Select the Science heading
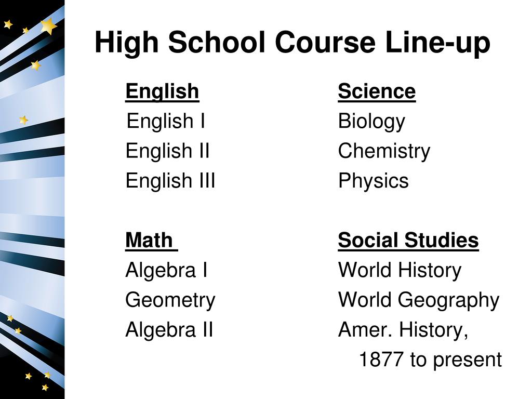This screenshot has width=532, height=399. click(377, 91)
